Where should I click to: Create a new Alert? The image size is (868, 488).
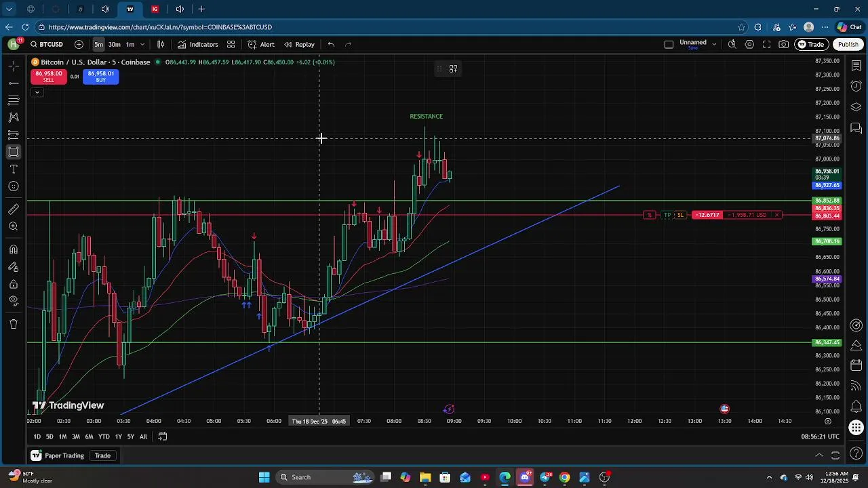(x=261, y=45)
